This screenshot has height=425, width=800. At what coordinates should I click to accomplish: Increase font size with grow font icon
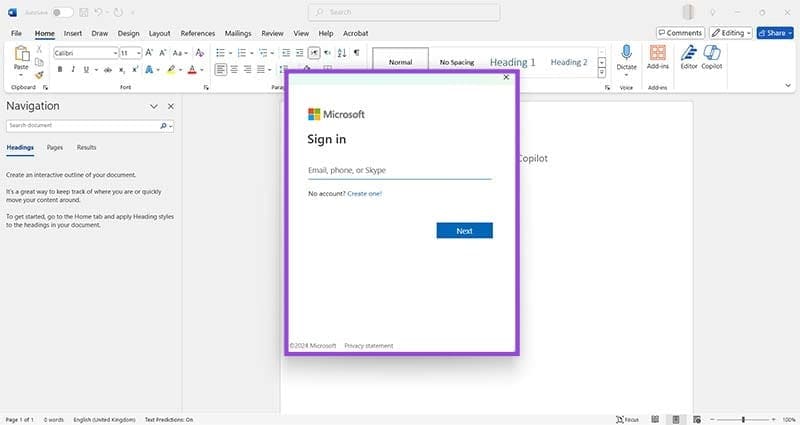pyautogui.click(x=149, y=53)
